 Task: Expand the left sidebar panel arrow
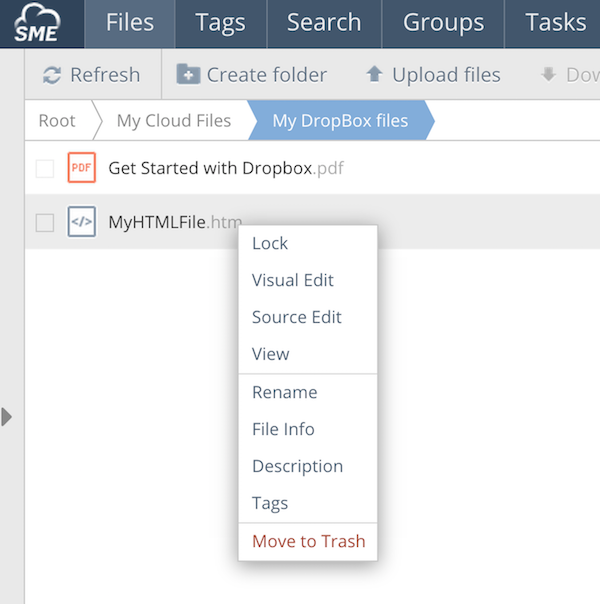[7, 416]
